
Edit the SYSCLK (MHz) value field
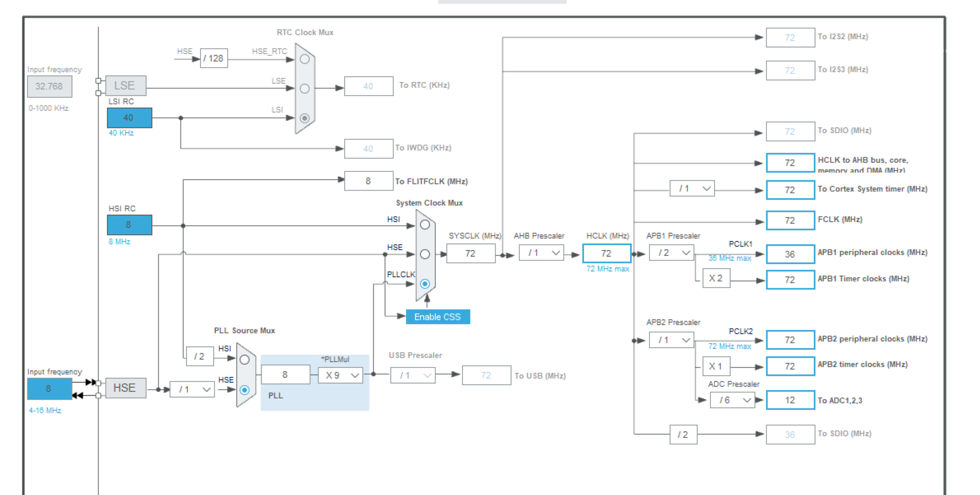pos(471,254)
